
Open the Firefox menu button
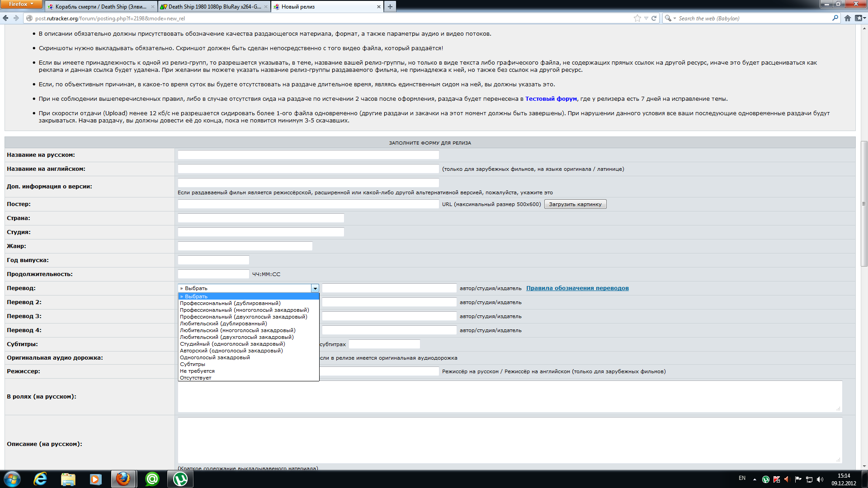click(21, 4)
